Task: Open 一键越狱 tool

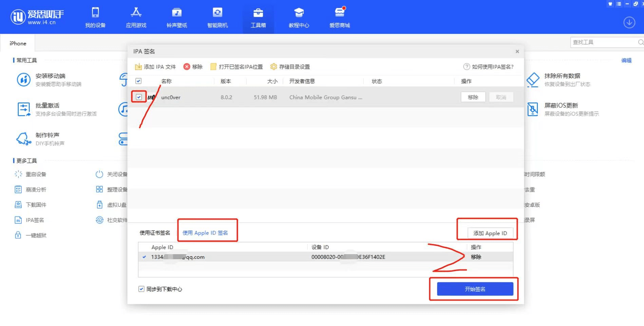Action: [31, 235]
